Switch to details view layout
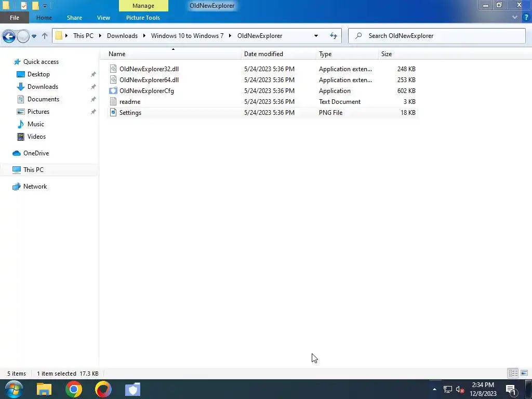 point(513,373)
